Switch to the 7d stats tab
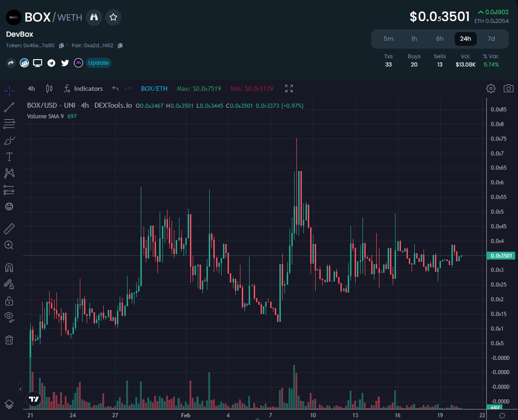This screenshot has height=420, width=518. tap(491, 39)
